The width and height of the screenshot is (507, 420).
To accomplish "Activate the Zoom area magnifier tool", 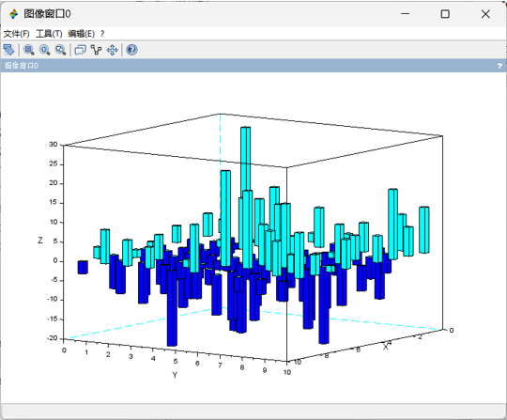I will click(29, 50).
